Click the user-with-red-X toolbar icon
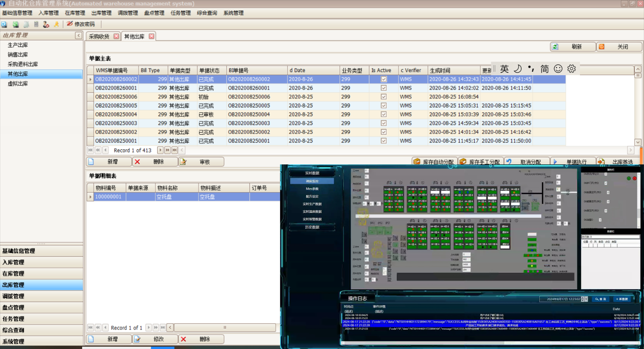 (x=46, y=24)
